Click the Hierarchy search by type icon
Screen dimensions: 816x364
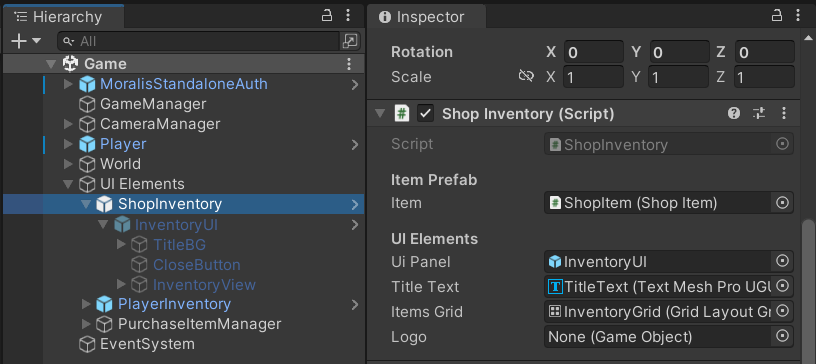point(350,41)
